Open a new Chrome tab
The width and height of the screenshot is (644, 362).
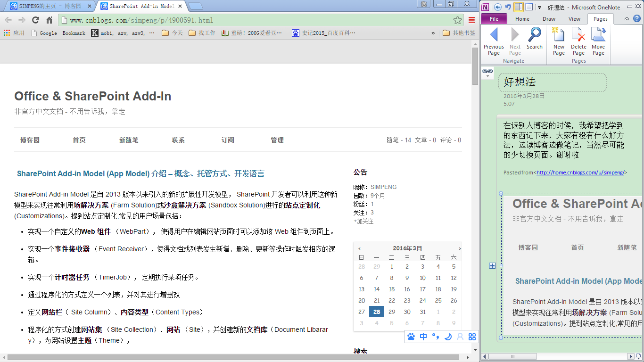(196, 6)
